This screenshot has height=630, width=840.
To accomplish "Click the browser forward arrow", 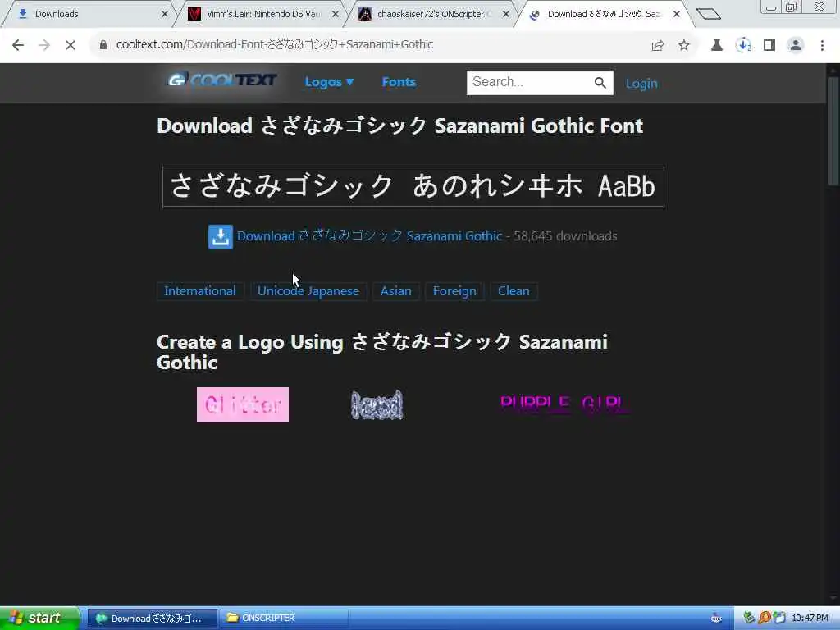I will pyautogui.click(x=44, y=45).
